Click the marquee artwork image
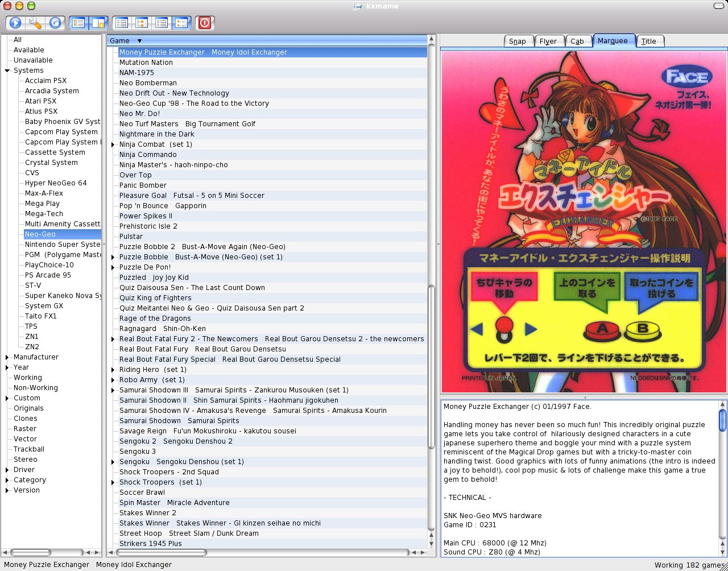728x571 pixels. point(584,221)
